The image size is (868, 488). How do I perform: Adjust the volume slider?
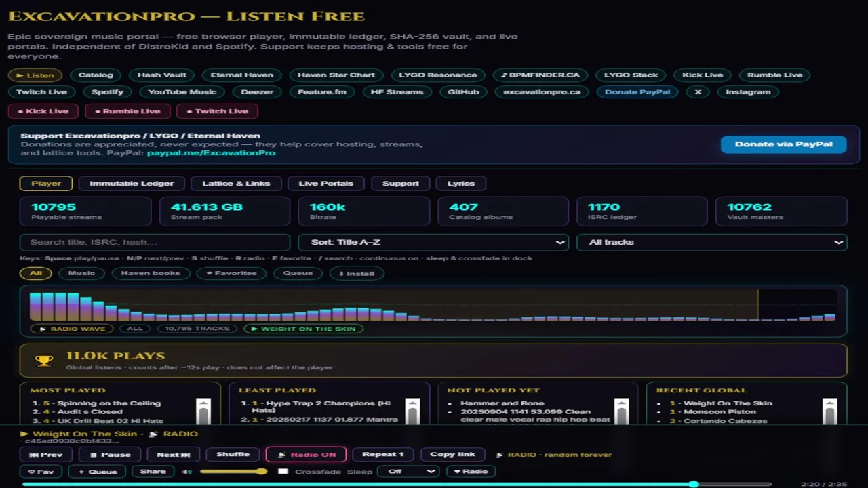[x=233, y=472]
